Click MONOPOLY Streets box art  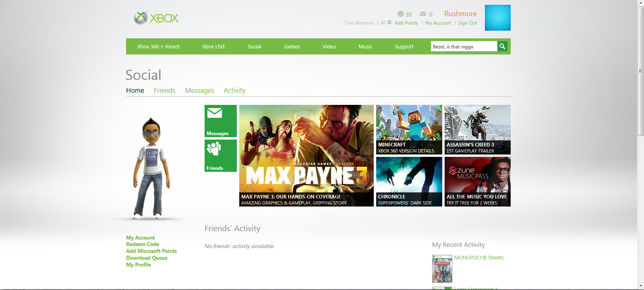tap(442, 269)
